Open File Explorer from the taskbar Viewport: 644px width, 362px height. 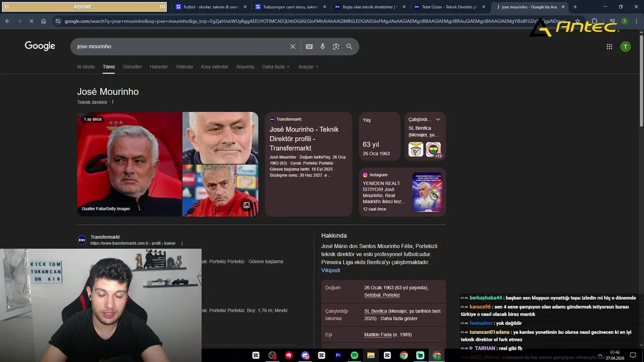[371, 355]
